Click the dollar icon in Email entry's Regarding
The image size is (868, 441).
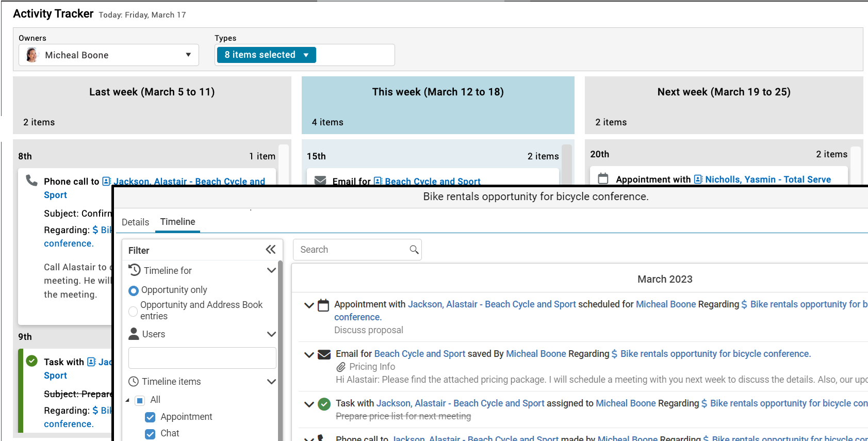pyautogui.click(x=614, y=354)
